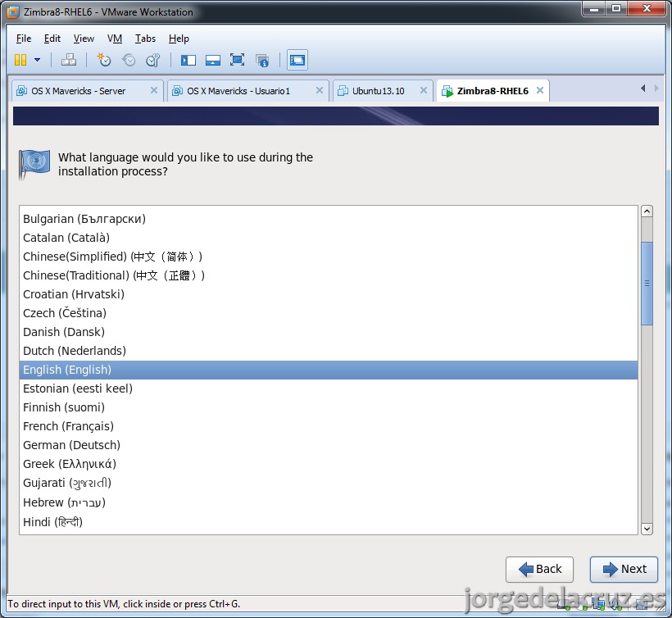This screenshot has height=618, width=672.
Task: Click the Unity mode toolbar icon
Action: click(x=262, y=61)
